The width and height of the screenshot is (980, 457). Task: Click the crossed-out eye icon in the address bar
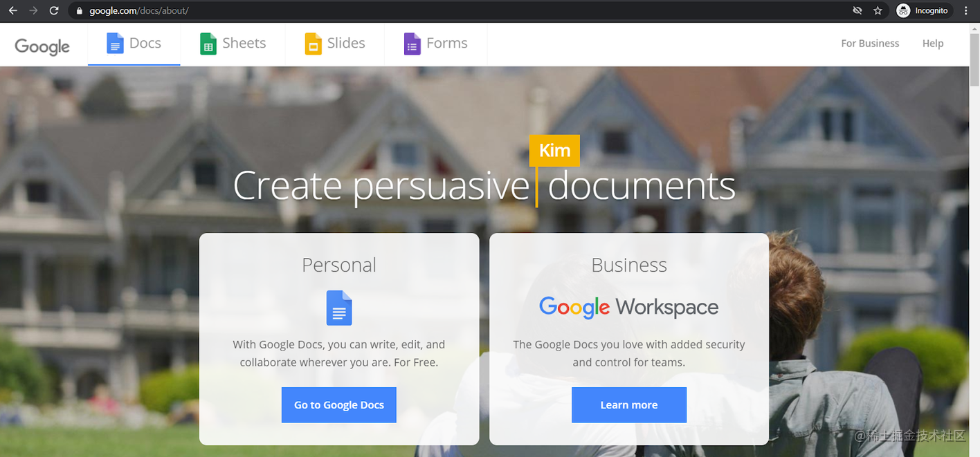point(857,10)
